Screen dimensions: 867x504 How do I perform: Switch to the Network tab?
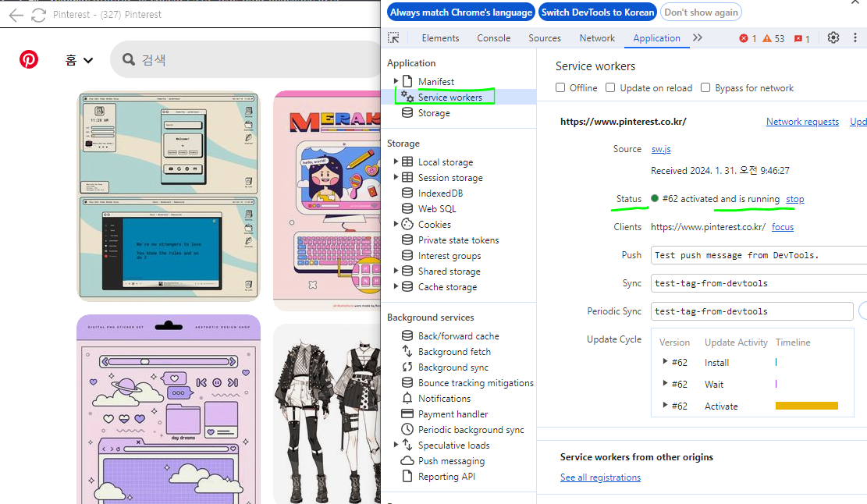click(x=597, y=38)
